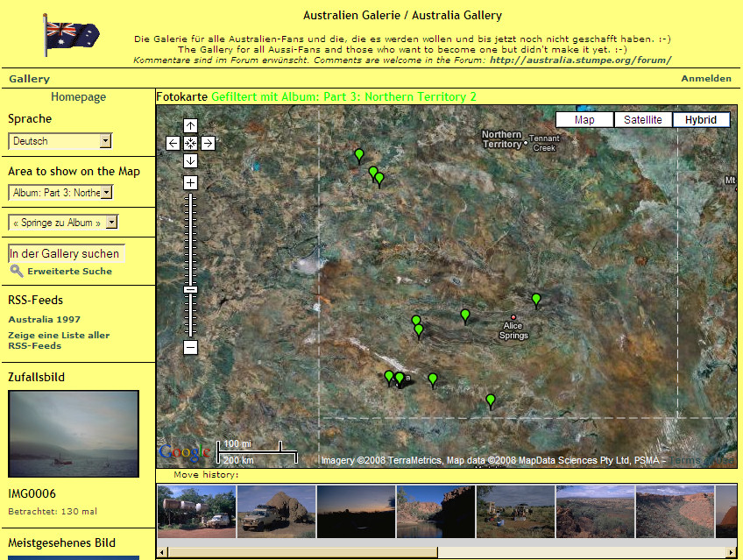Open the Springe zu Album dropdown
This screenshot has height=560, width=743.
[62, 223]
